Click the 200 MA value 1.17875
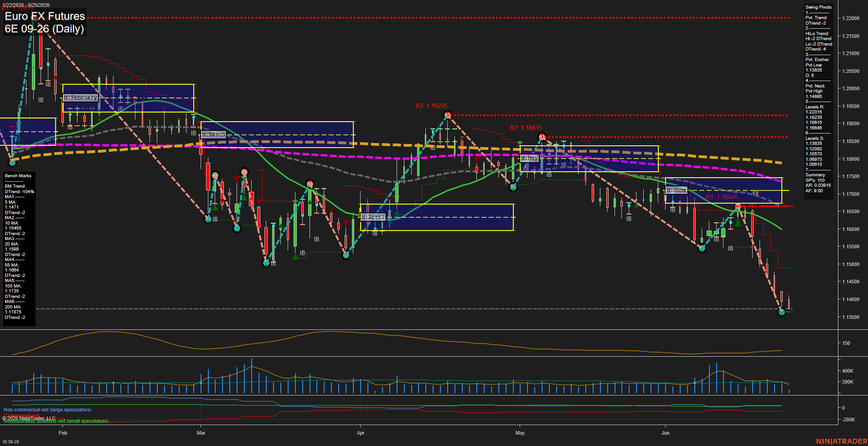The width and height of the screenshot is (868, 446). [13, 312]
